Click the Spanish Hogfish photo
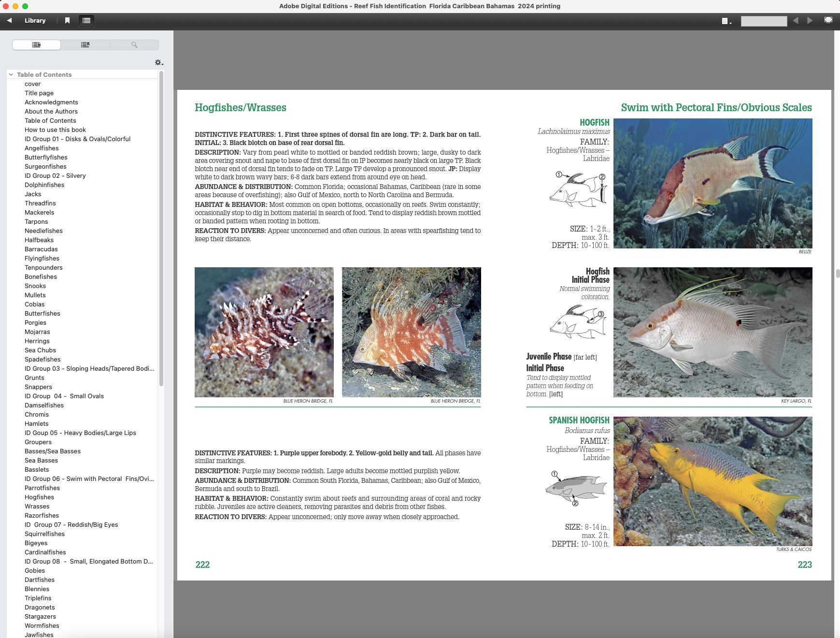This screenshot has width=840, height=638. point(712,481)
